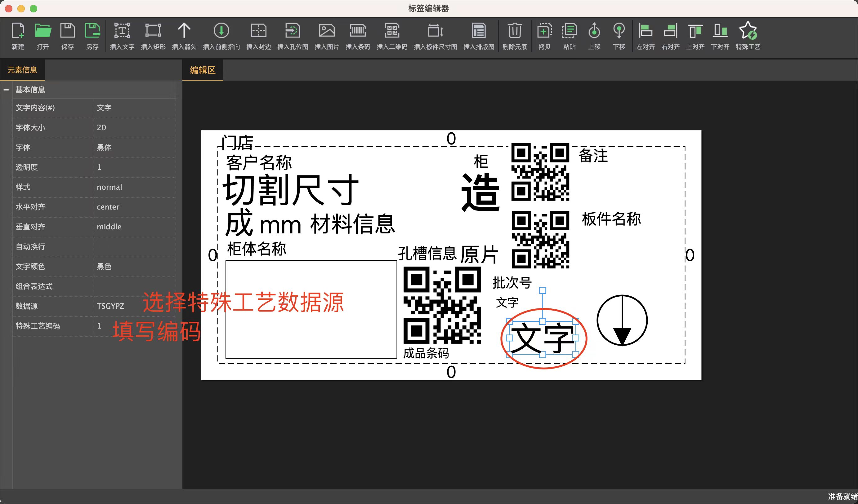Select the small 文字 text below 批次号
This screenshot has height=504, width=858.
[x=507, y=303]
